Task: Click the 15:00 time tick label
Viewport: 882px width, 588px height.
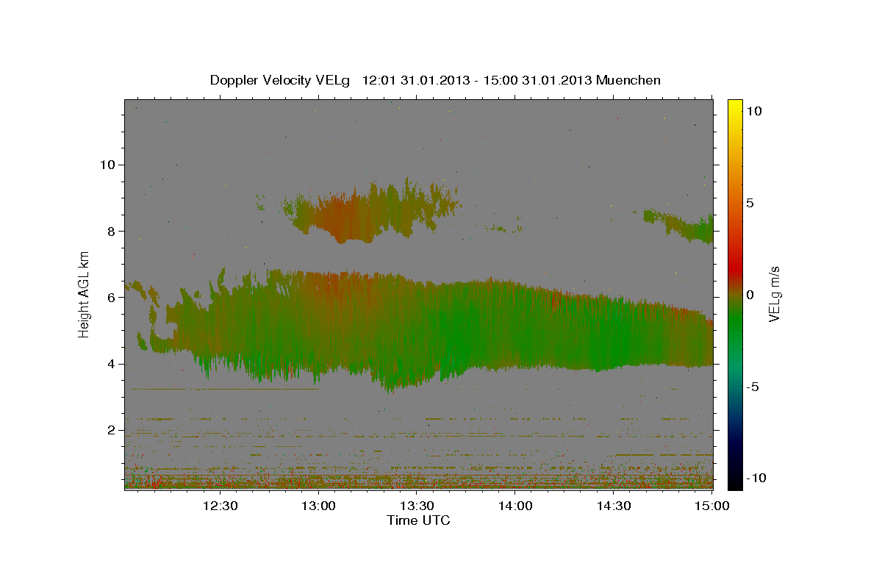Action: click(711, 506)
